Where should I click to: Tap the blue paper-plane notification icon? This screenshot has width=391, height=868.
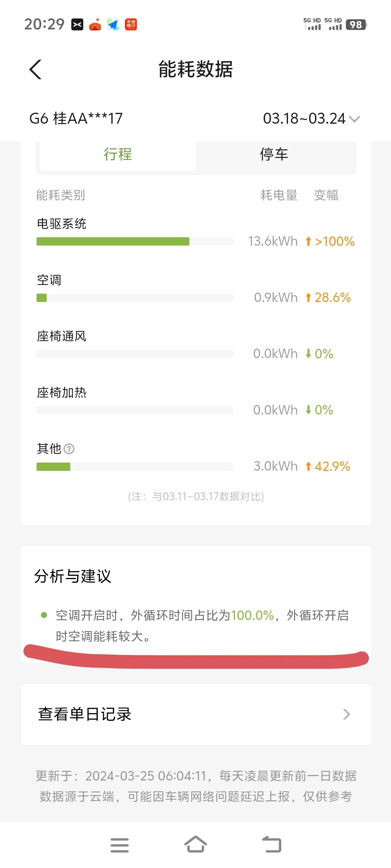pyautogui.click(x=113, y=25)
